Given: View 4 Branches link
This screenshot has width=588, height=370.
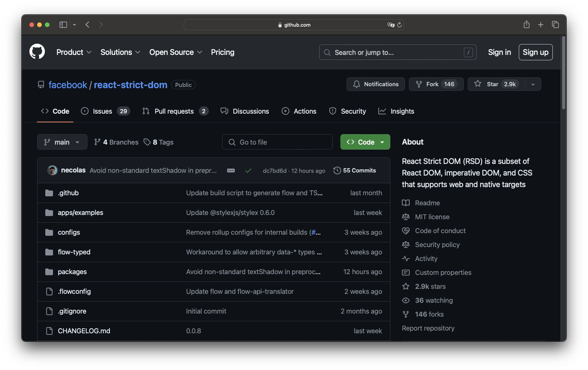Looking at the screenshot, I should click(x=116, y=142).
